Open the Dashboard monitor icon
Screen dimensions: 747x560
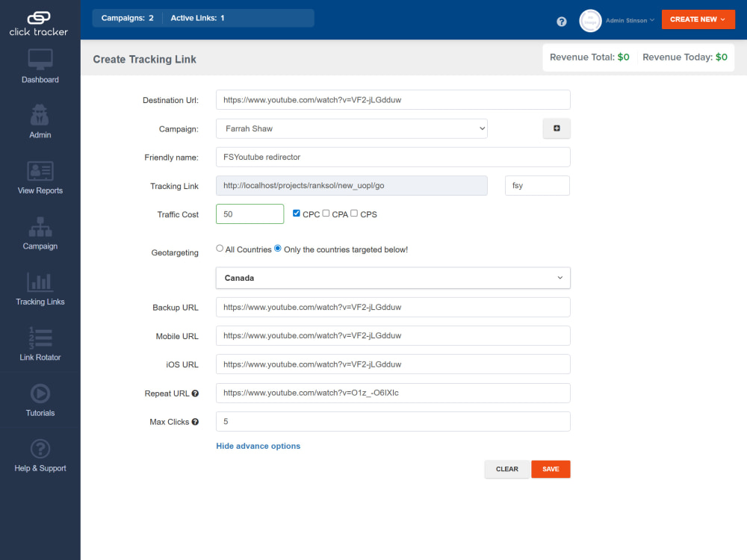coord(40,60)
